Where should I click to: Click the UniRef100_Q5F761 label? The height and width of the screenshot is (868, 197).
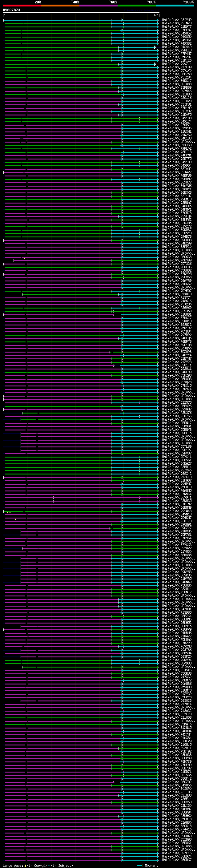[x=177, y=535]
